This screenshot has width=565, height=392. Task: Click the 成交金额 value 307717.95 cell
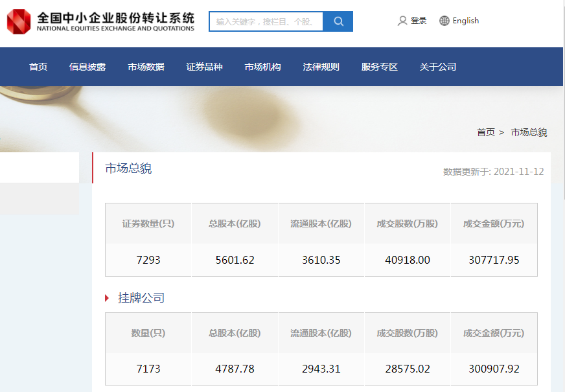click(x=494, y=260)
